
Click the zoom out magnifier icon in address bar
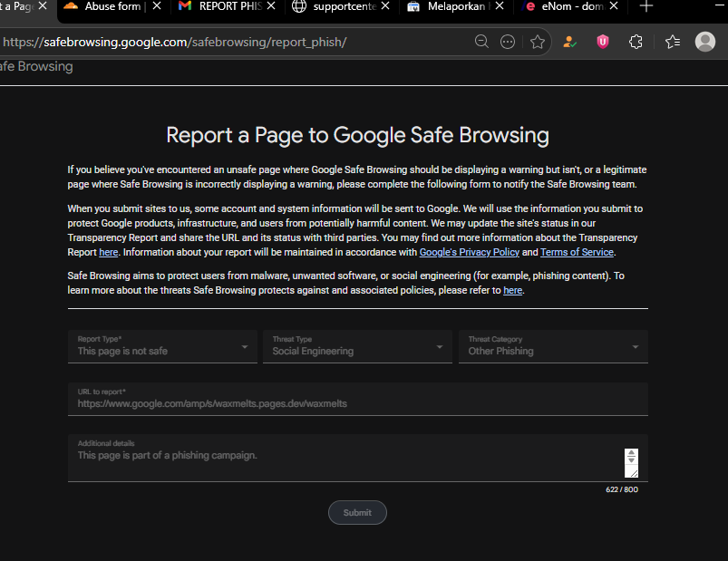(481, 42)
